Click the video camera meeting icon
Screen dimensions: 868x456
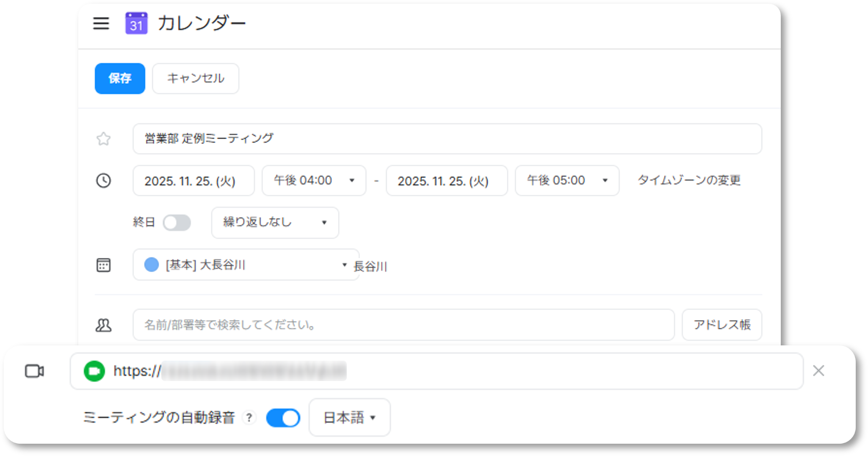click(34, 371)
